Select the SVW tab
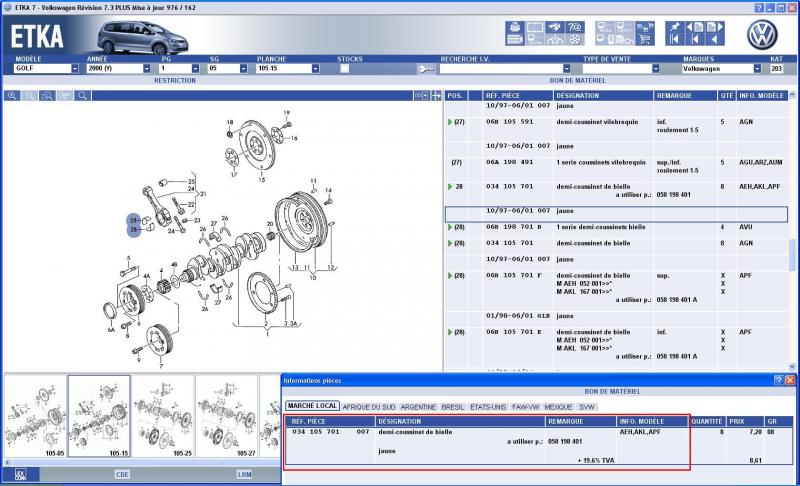800x486 pixels. (587, 407)
